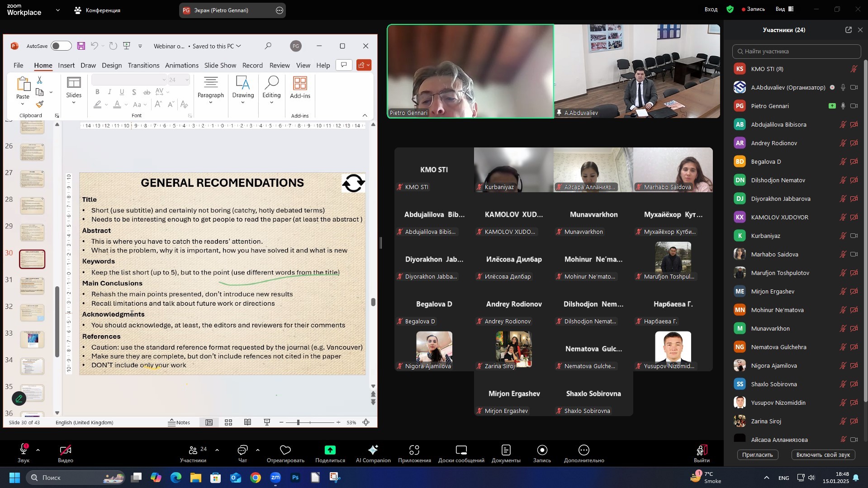Switch to the Design tab
Viewport: 868px width, 488px height.
point(112,65)
